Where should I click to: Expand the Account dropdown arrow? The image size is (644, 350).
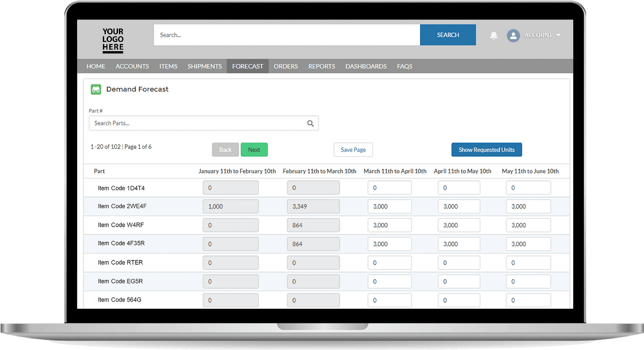[558, 35]
